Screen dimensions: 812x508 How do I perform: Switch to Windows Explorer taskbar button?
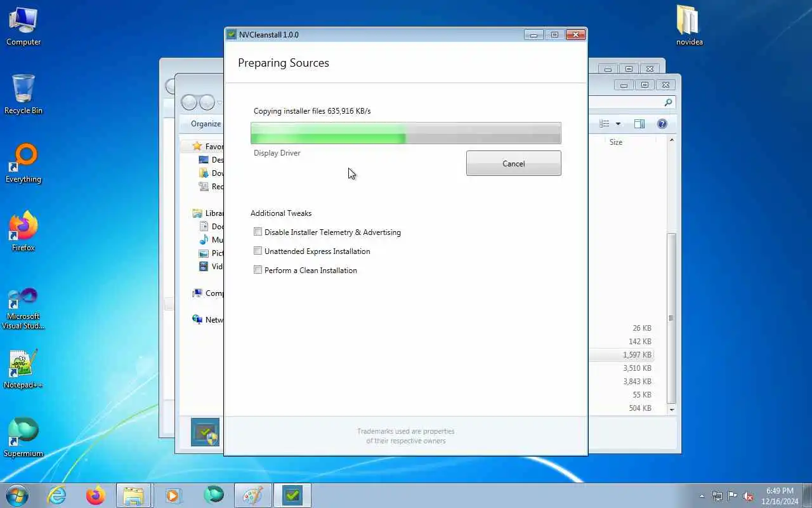pyautogui.click(x=134, y=495)
